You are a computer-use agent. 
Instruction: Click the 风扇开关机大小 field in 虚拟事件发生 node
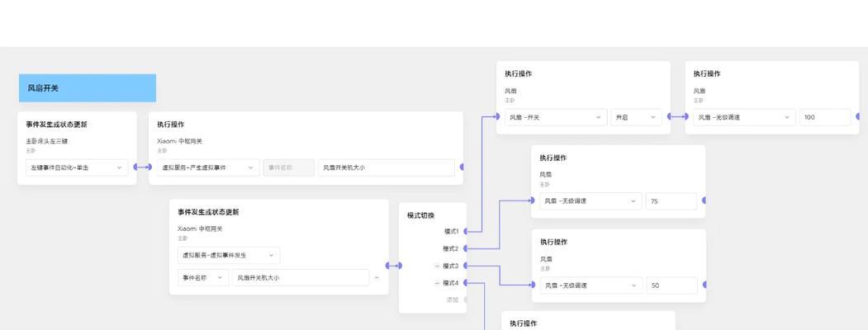click(x=301, y=277)
